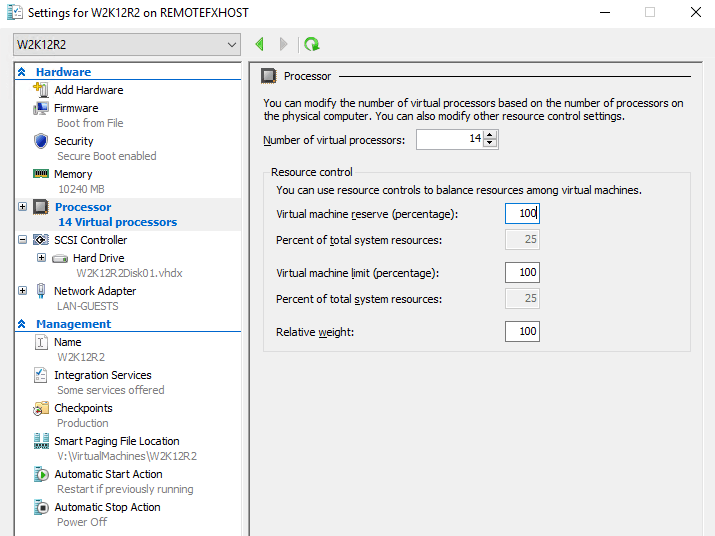Click the Relative weight input field

[x=522, y=331]
